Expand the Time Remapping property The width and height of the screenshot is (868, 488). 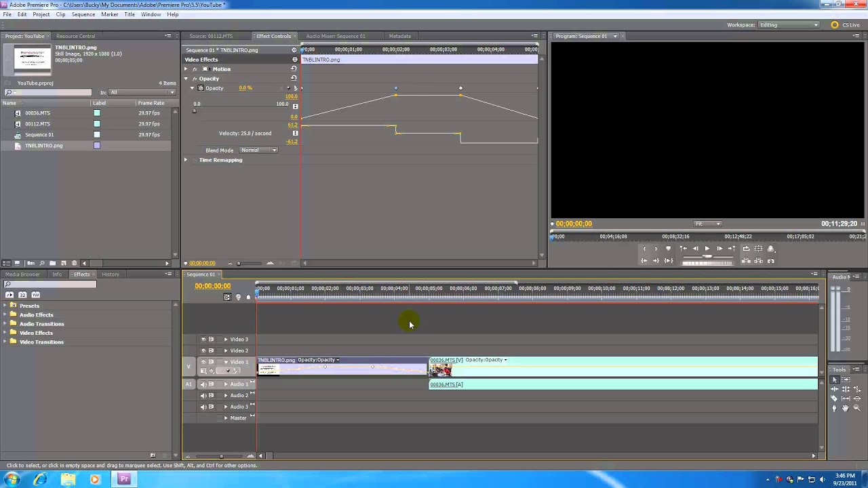[x=186, y=160]
